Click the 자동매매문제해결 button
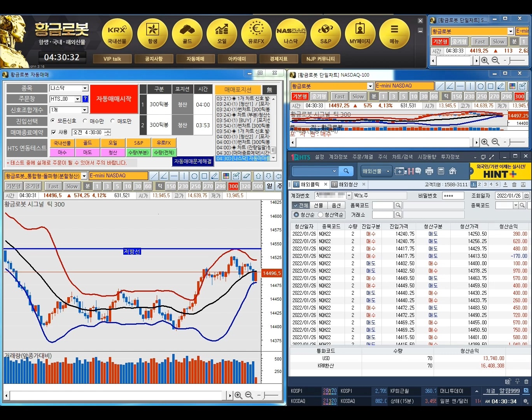Image resolution: width=532 pixels, height=420 pixels. pos(193,161)
